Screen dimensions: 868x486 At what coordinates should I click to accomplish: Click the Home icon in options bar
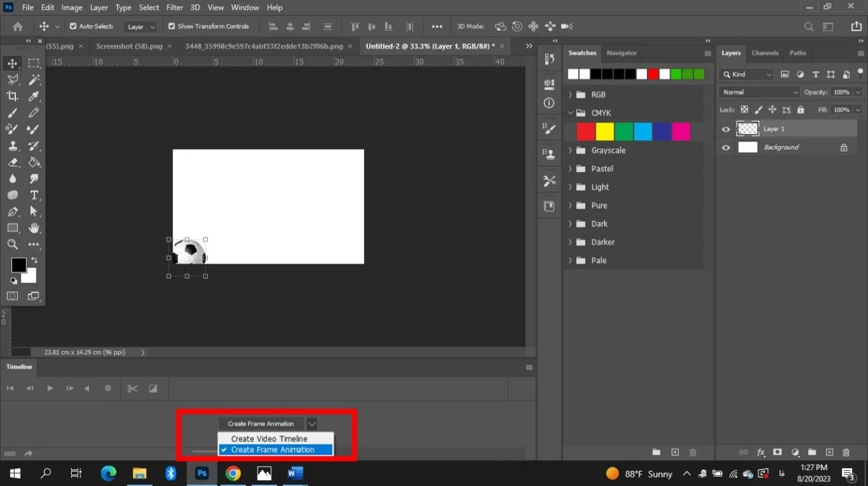(x=18, y=27)
